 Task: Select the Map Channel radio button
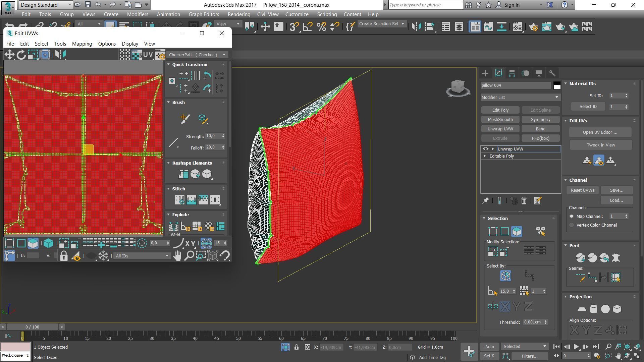click(x=572, y=217)
